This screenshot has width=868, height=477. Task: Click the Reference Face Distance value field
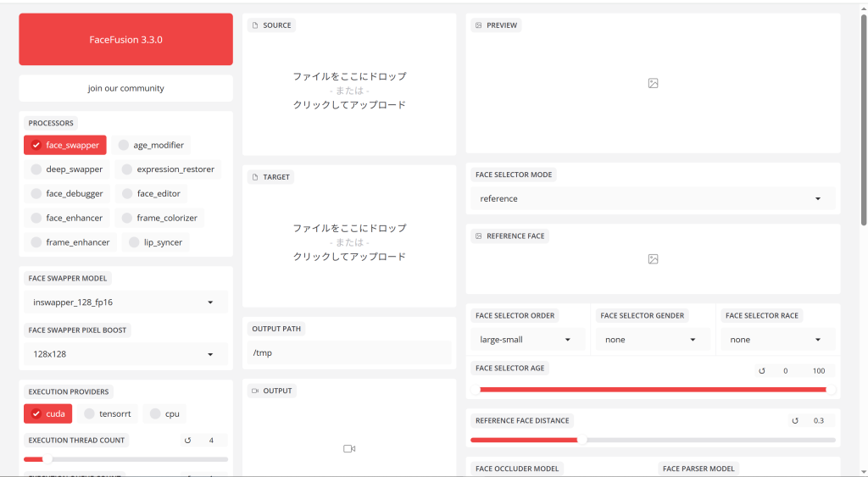(819, 421)
